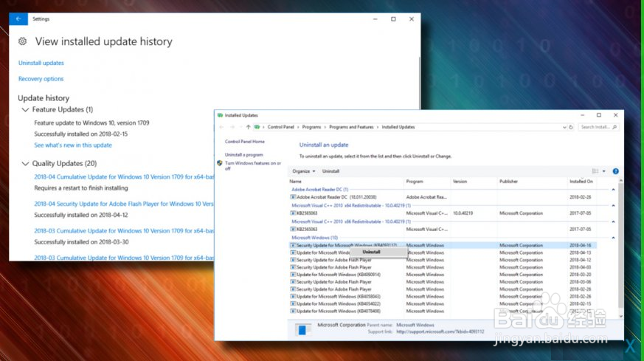Click the shield icon for Windows features
The width and height of the screenshot is (644, 361).
pyautogui.click(x=220, y=164)
